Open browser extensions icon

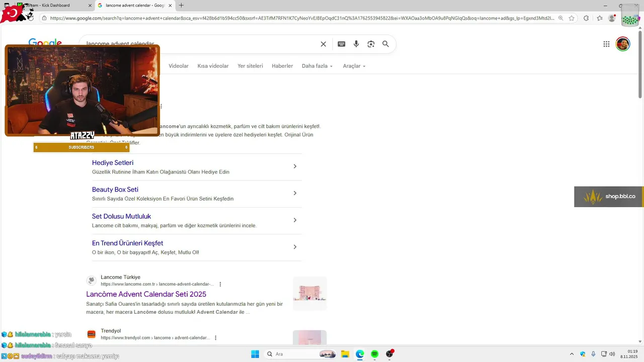point(586,18)
